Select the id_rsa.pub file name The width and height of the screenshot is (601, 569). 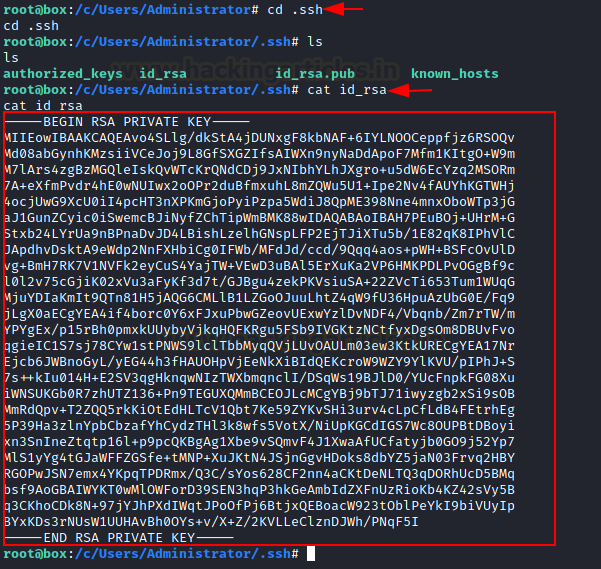315,74
